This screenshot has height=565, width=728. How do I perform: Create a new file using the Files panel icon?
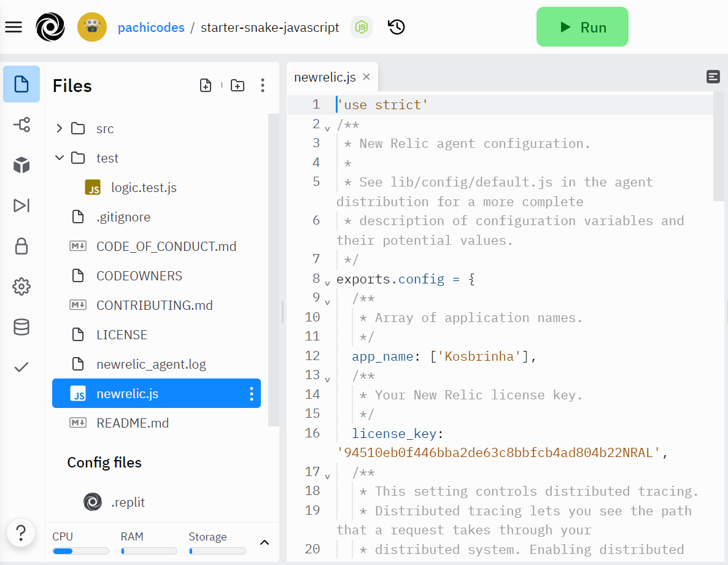pyautogui.click(x=206, y=85)
